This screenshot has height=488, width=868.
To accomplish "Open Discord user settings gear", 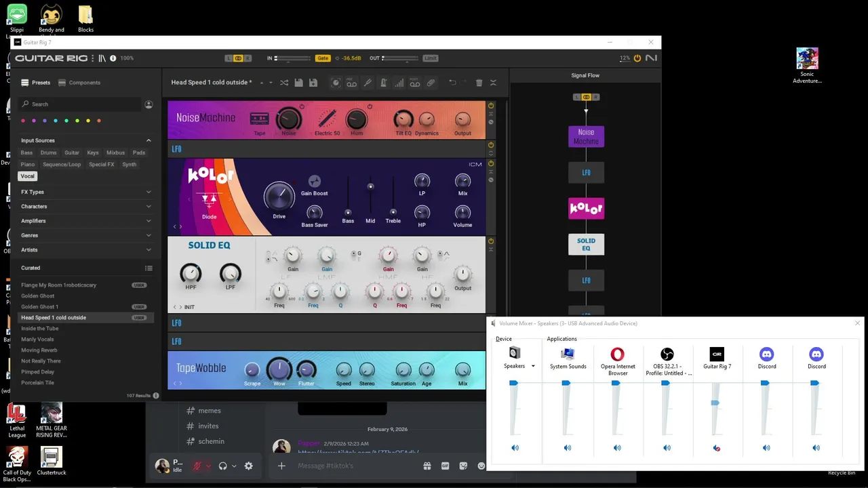I will click(x=248, y=466).
